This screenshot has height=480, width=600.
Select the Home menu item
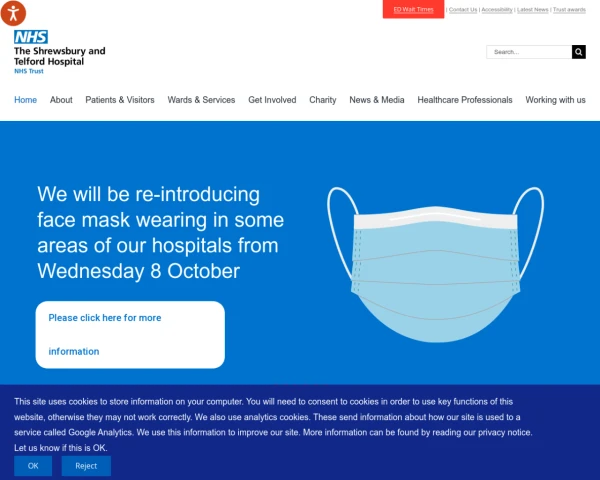26,100
